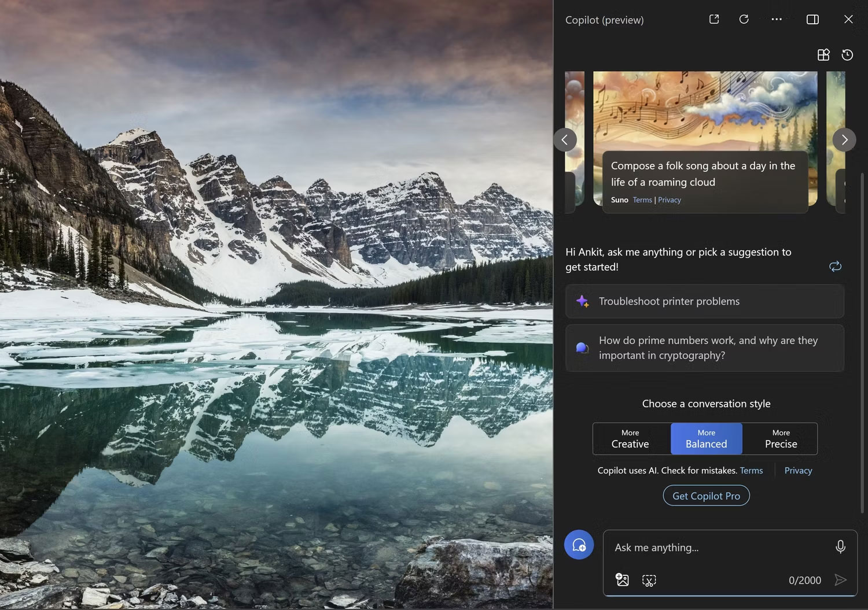Attach an image to your prompt

622,579
